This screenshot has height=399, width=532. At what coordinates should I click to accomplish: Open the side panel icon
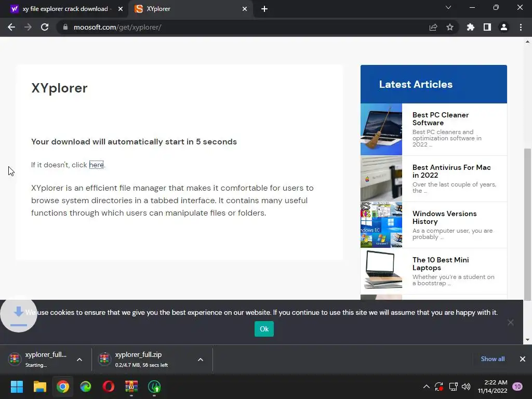[487, 27]
